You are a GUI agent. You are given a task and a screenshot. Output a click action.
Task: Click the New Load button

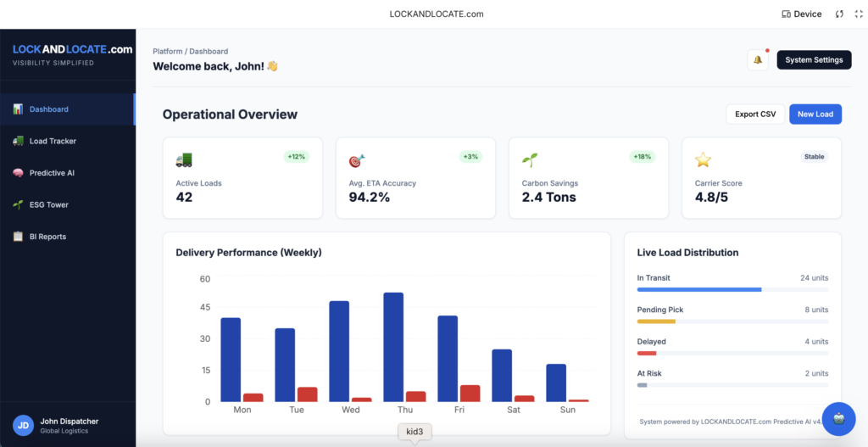pyautogui.click(x=815, y=115)
